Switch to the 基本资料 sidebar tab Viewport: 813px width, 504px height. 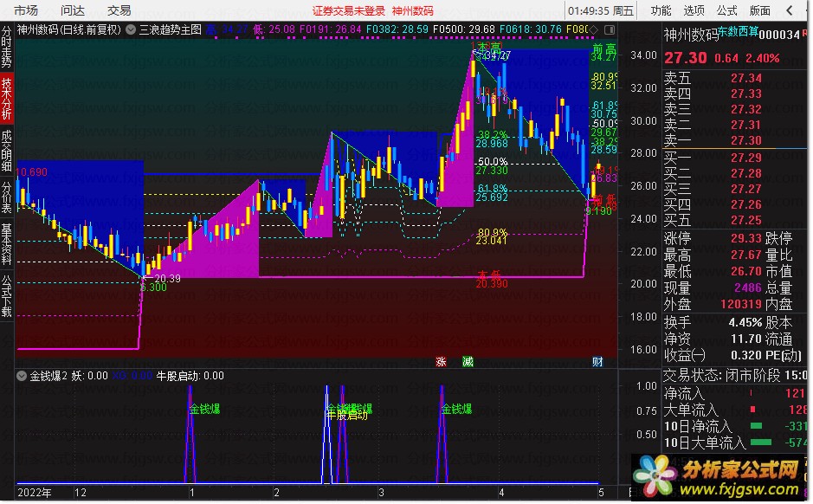[6, 243]
